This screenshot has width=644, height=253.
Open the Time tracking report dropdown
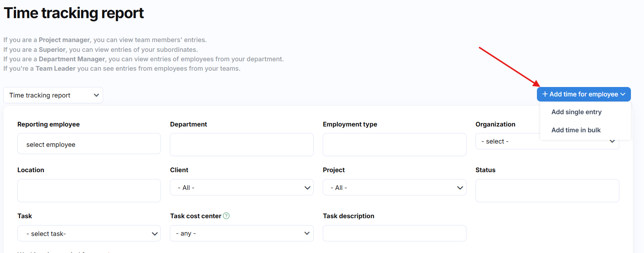(53, 95)
